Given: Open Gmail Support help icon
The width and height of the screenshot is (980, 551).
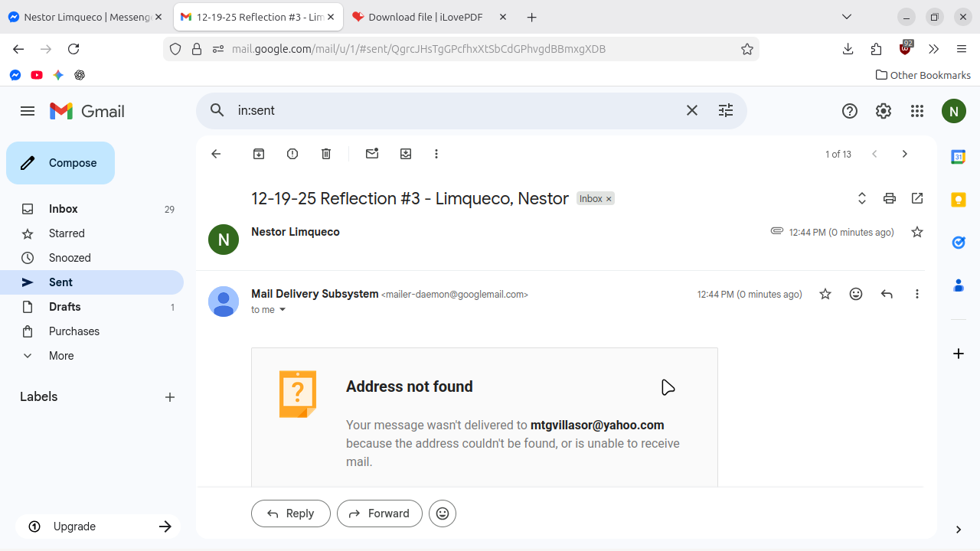Looking at the screenshot, I should pos(850,111).
